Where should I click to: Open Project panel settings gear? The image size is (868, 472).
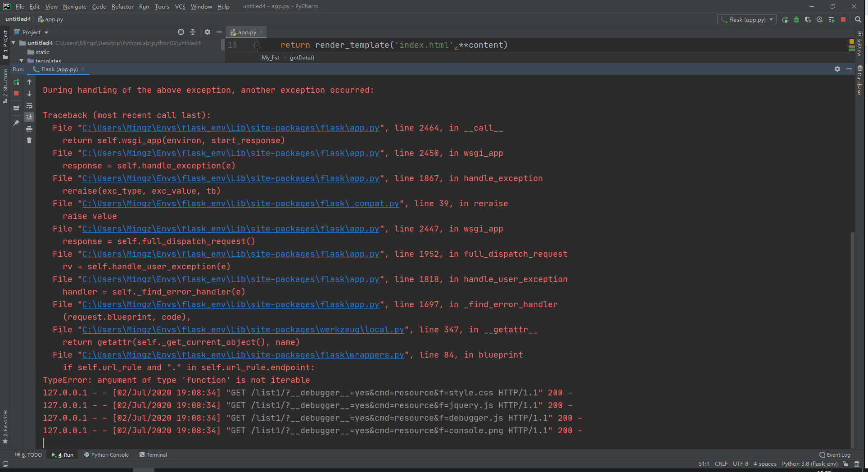(x=208, y=32)
